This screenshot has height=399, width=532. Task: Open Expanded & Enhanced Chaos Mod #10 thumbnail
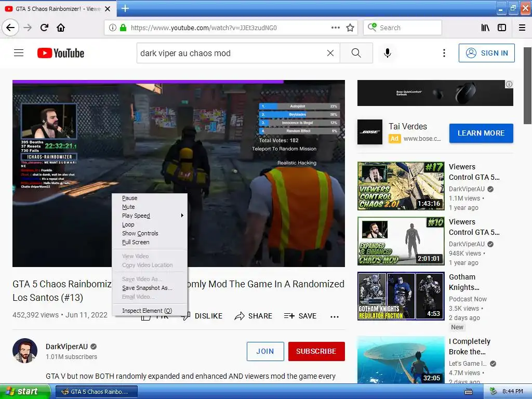(401, 241)
